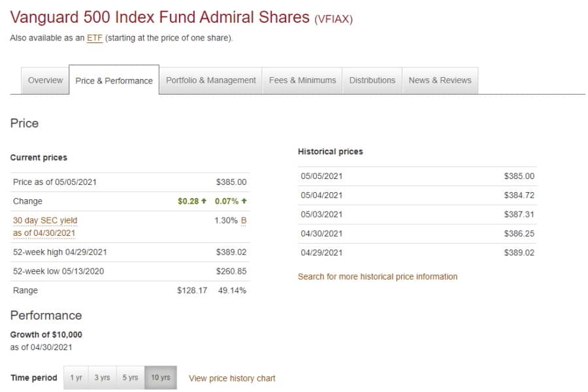Select the Price & Performance tab
This screenshot has width=588, height=392.
pyautogui.click(x=114, y=80)
